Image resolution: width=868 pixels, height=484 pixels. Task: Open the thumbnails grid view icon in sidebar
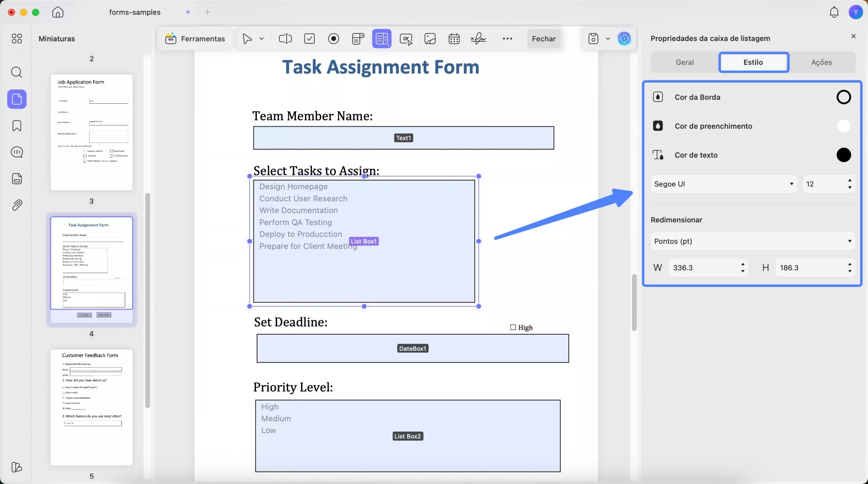[17, 39]
